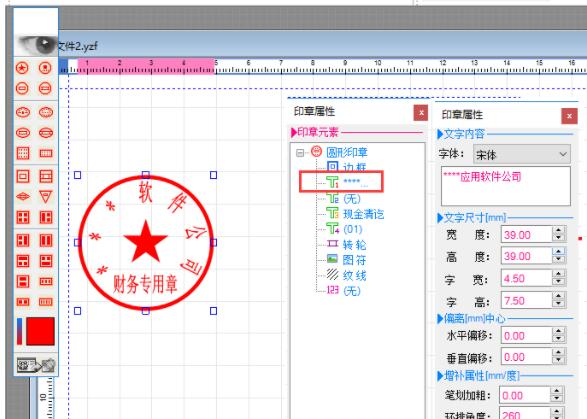The height and width of the screenshot is (419, 587).
Task: Click the pink highlighted section of horizontal ruler
Action: pyautogui.click(x=146, y=66)
